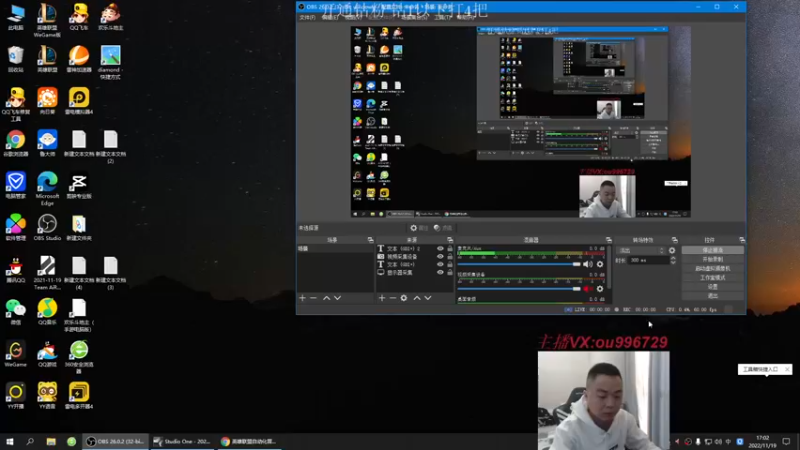This screenshot has width=800, height=450.
Task: Move source up in Sources panel
Action: click(x=417, y=298)
